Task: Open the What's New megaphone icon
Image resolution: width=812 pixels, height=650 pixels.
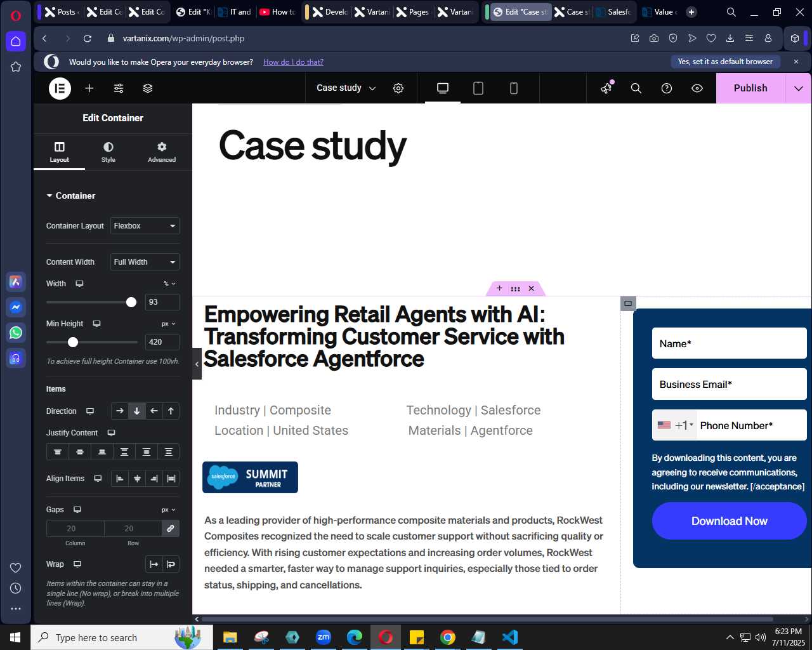Action: coord(607,88)
